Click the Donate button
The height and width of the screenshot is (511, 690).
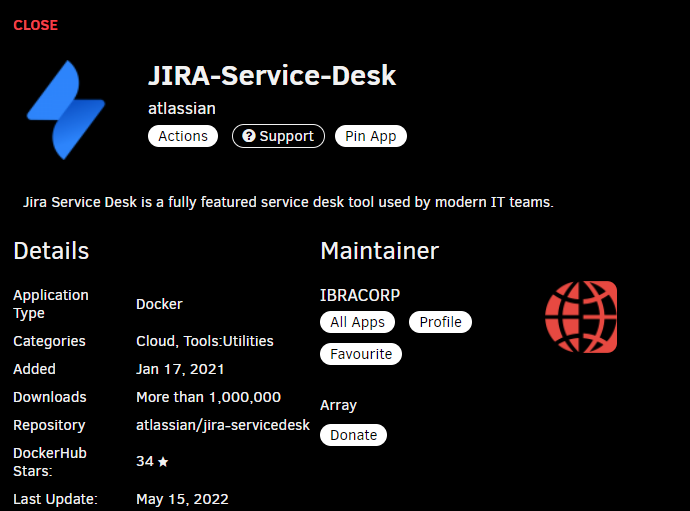pyautogui.click(x=353, y=435)
